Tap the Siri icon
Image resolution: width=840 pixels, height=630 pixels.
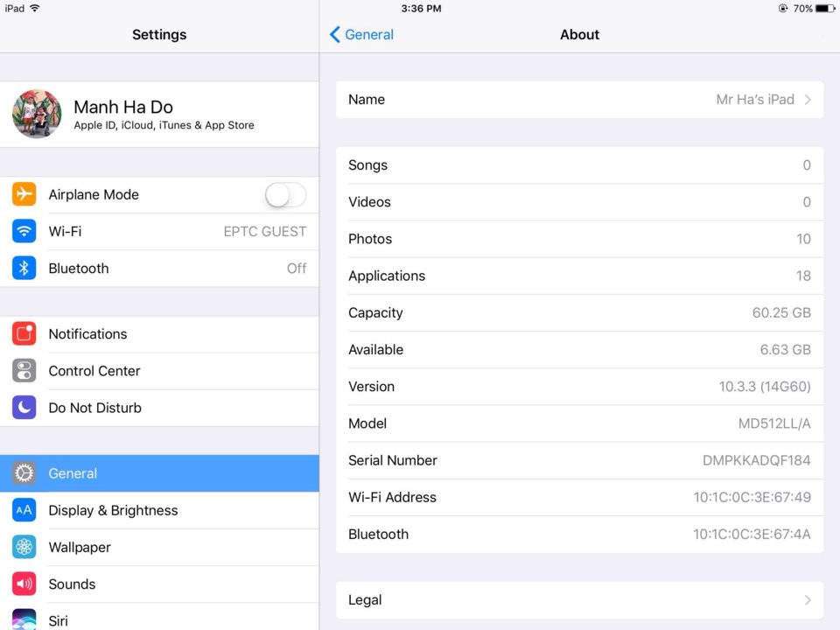[x=24, y=619]
